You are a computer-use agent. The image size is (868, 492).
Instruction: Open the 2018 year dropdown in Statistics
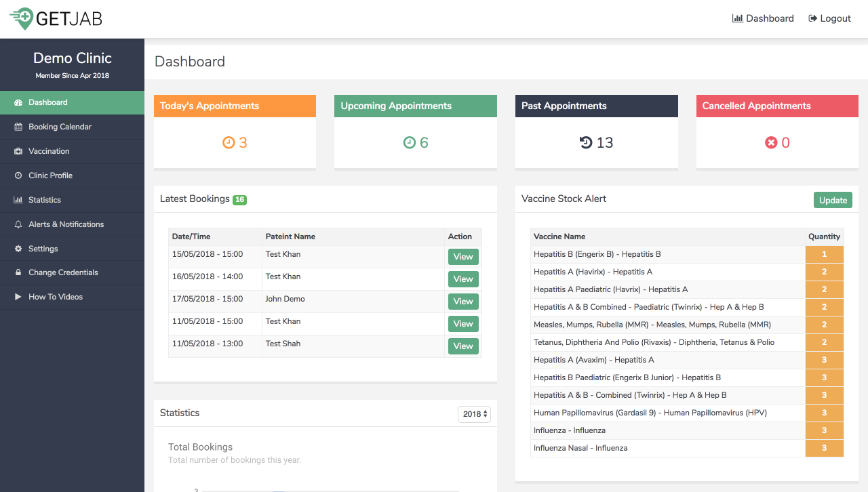tap(474, 414)
